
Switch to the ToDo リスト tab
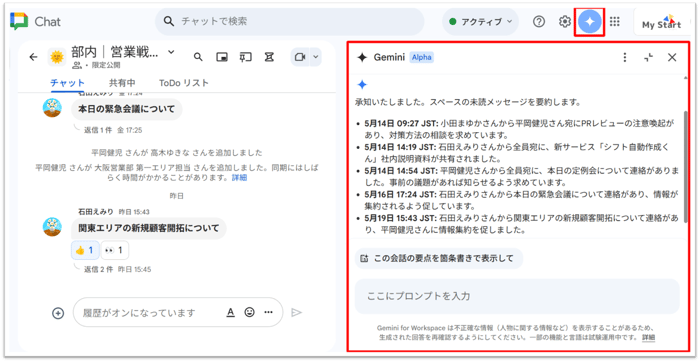[184, 83]
